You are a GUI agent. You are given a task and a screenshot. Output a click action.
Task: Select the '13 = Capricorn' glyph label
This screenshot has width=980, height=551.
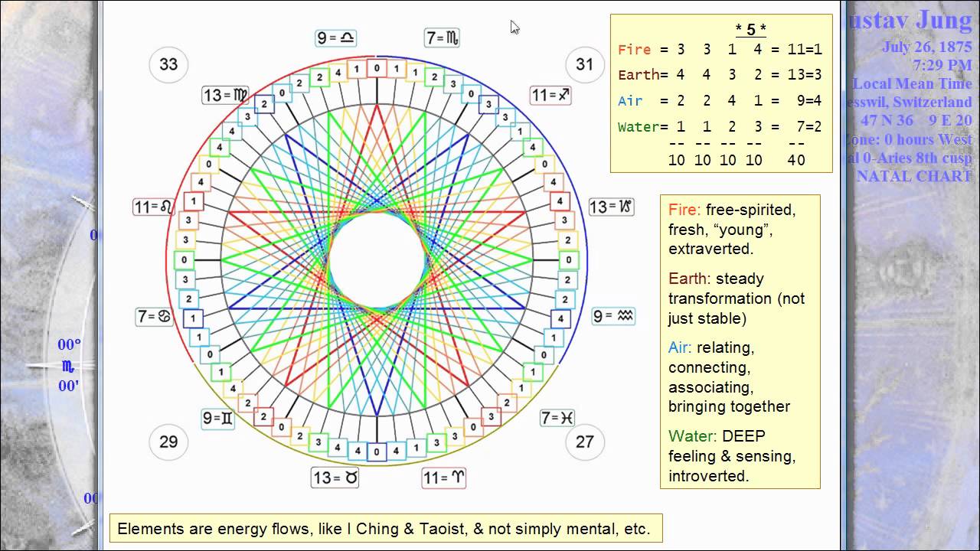(611, 207)
